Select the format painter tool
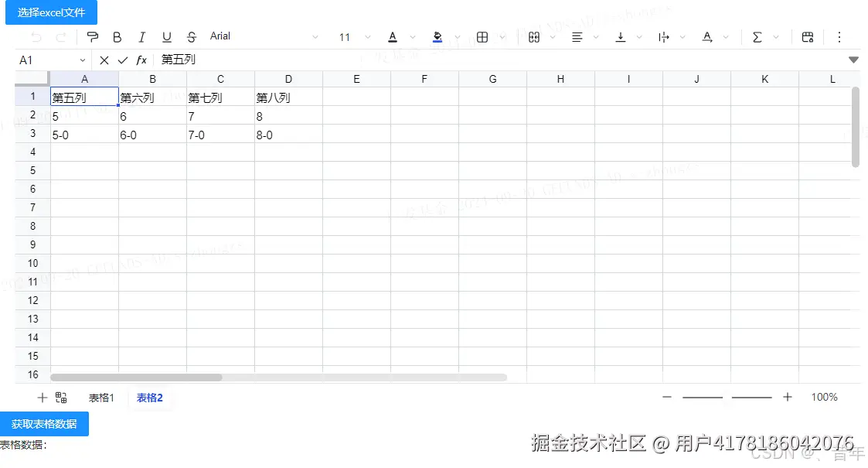868x468 pixels. point(92,36)
